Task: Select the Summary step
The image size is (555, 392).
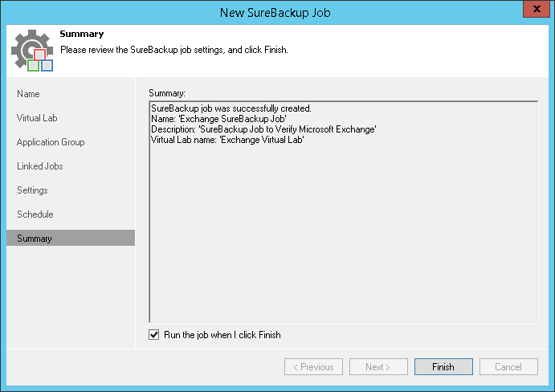Action: 35,239
